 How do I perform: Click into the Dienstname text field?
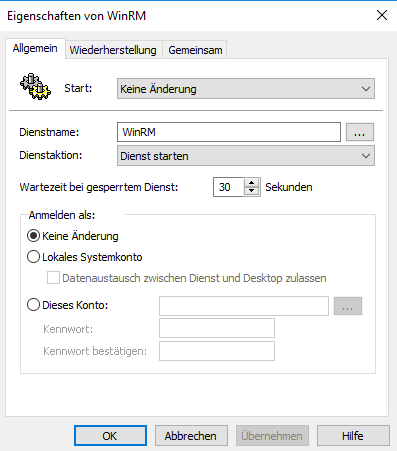pos(229,132)
